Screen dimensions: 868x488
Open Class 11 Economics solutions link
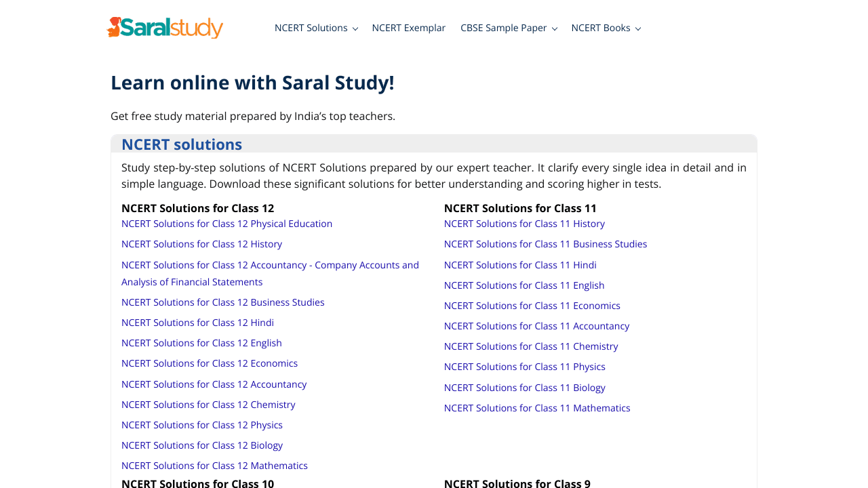coord(532,306)
